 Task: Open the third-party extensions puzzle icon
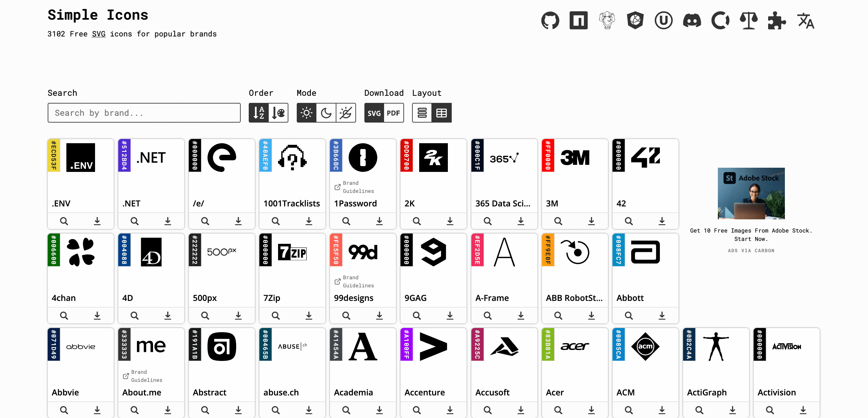pyautogui.click(x=777, y=21)
